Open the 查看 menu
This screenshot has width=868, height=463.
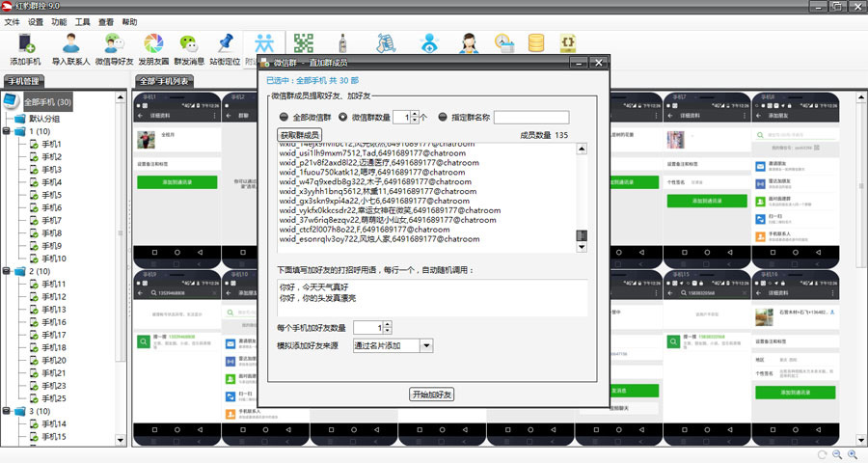pos(106,22)
